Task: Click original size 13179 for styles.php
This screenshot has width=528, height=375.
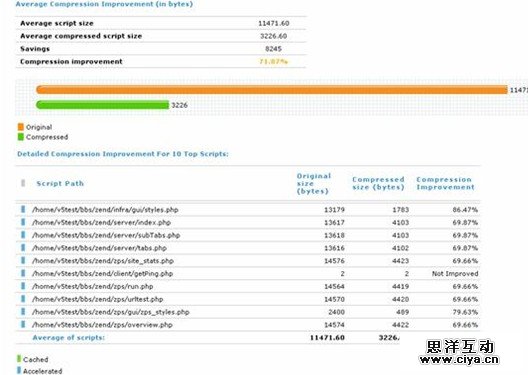Action: (334, 210)
